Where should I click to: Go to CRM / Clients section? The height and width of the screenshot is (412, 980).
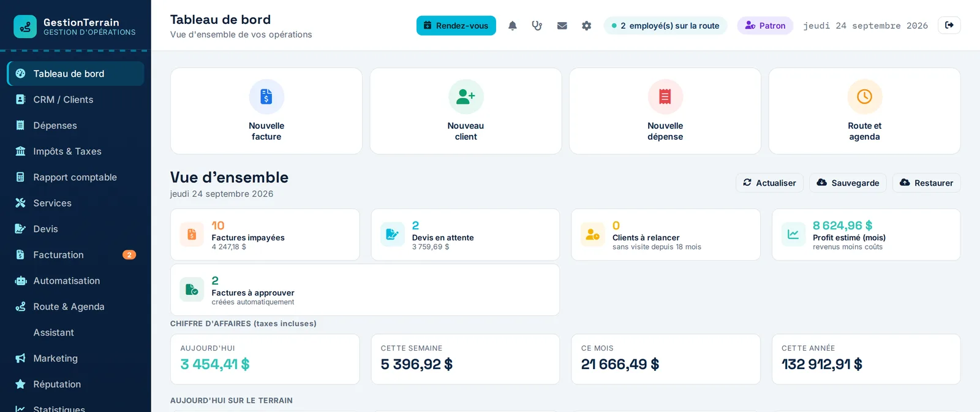pos(76,99)
